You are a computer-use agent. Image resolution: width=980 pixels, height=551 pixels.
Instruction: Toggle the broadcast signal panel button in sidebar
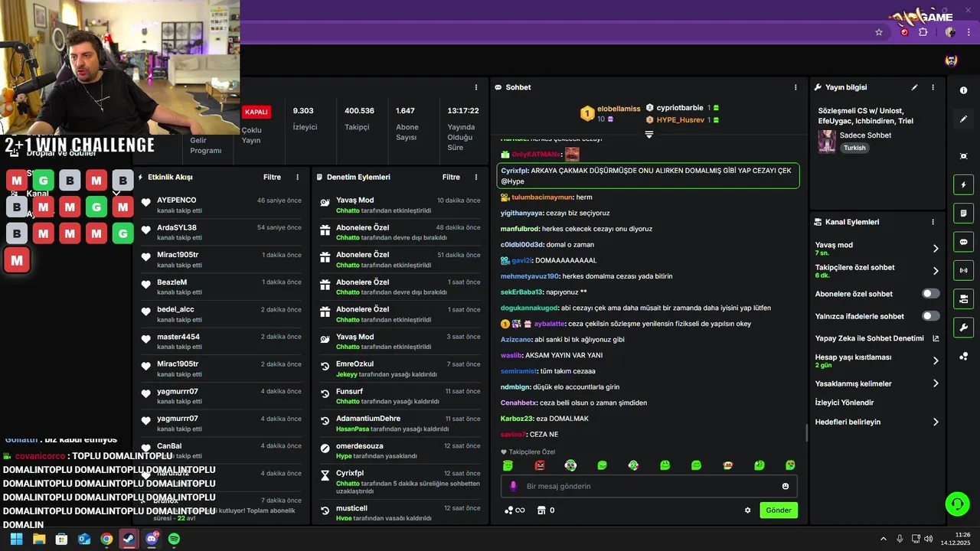pos(963,270)
